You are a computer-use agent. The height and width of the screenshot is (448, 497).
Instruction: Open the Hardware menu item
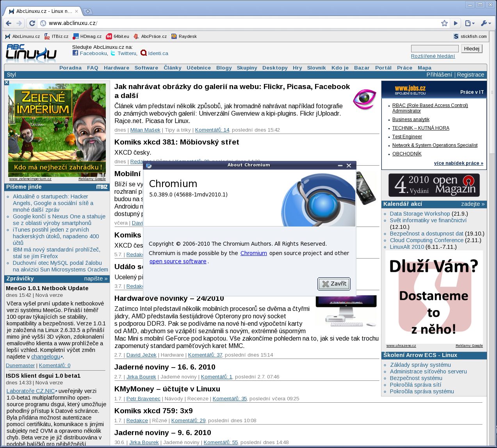pyautogui.click(x=116, y=68)
